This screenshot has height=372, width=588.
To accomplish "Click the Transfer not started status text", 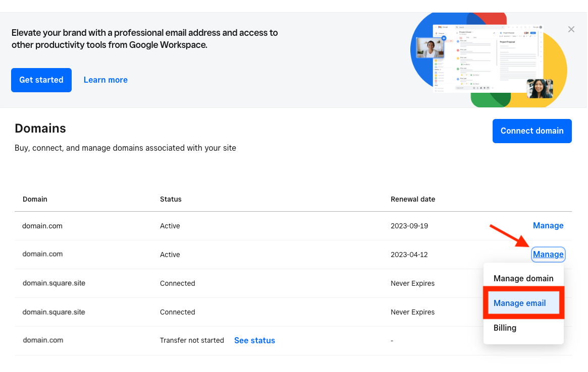I will pyautogui.click(x=192, y=341).
